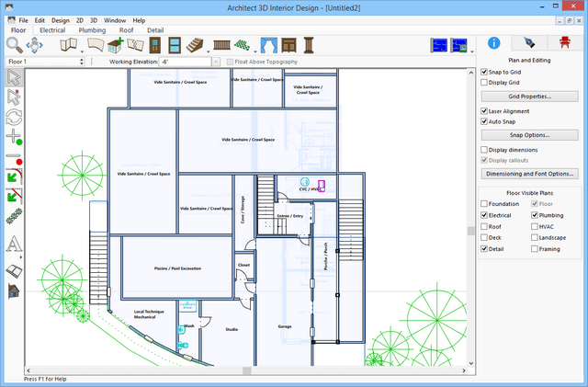Click the curtains window treatment icon
The height and width of the screenshot is (387, 588).
[x=268, y=45]
